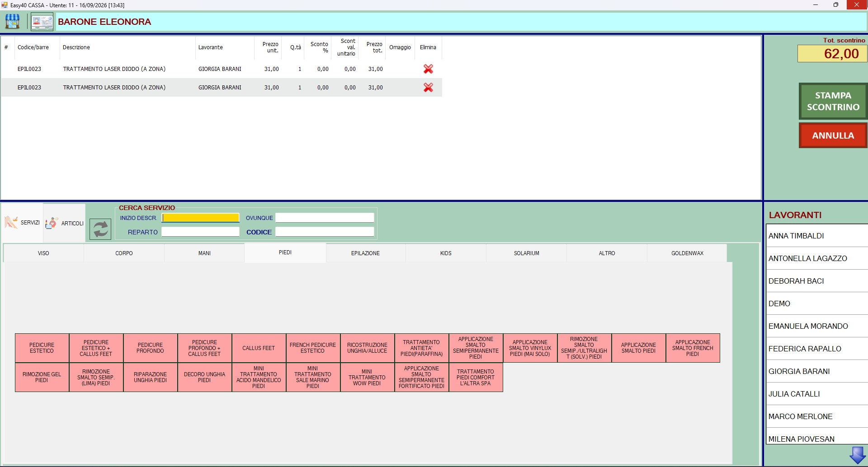Select worker FEDERICA RAPALLO

click(x=816, y=349)
